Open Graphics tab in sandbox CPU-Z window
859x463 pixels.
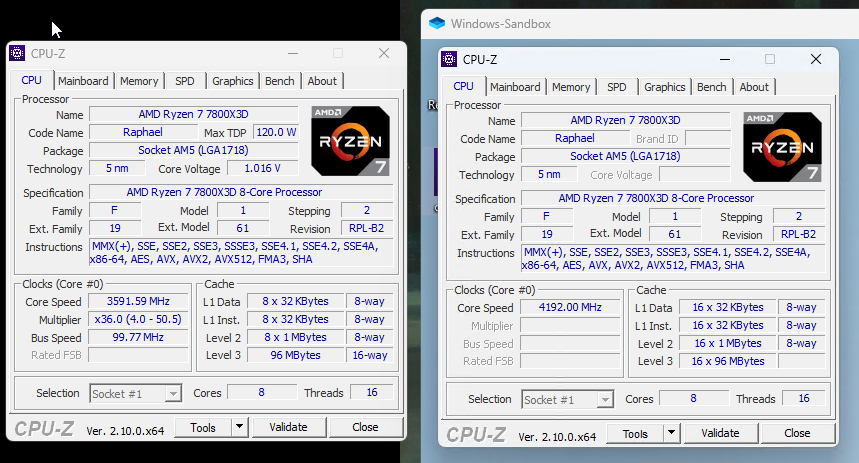point(665,87)
